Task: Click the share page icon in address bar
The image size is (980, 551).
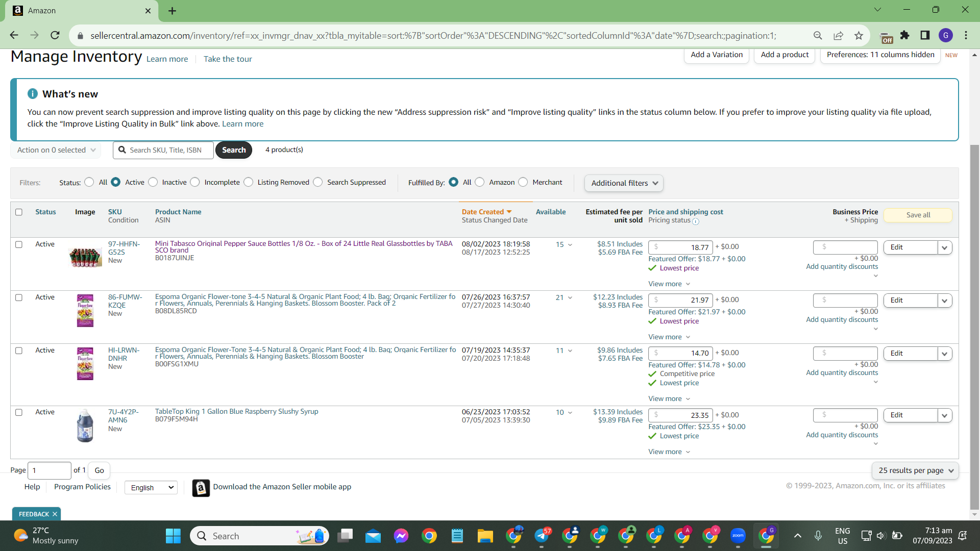Action: [x=838, y=35]
